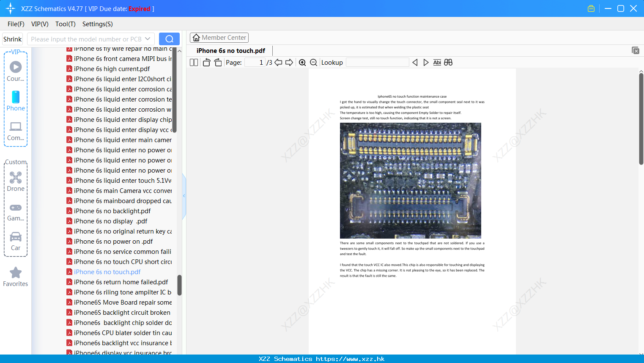Go to next page arrow
Image resolution: width=644 pixels, height=363 pixels.
click(289, 63)
